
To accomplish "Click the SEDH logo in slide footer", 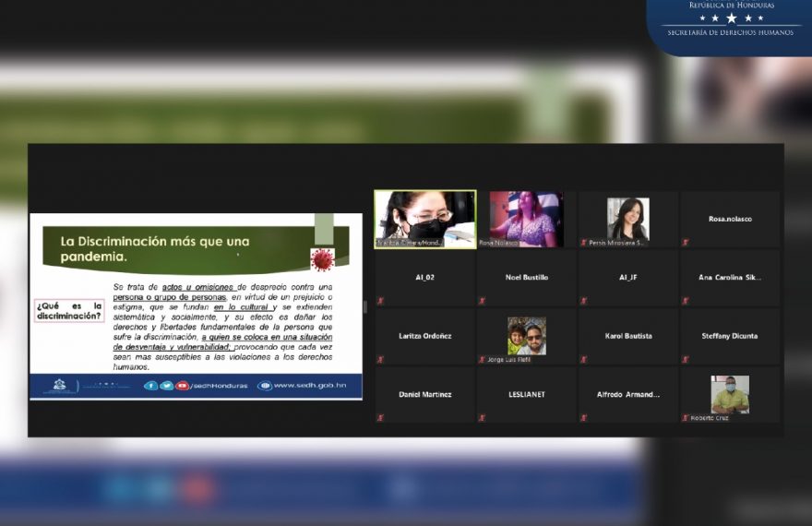I will pyautogui.click(x=61, y=386).
